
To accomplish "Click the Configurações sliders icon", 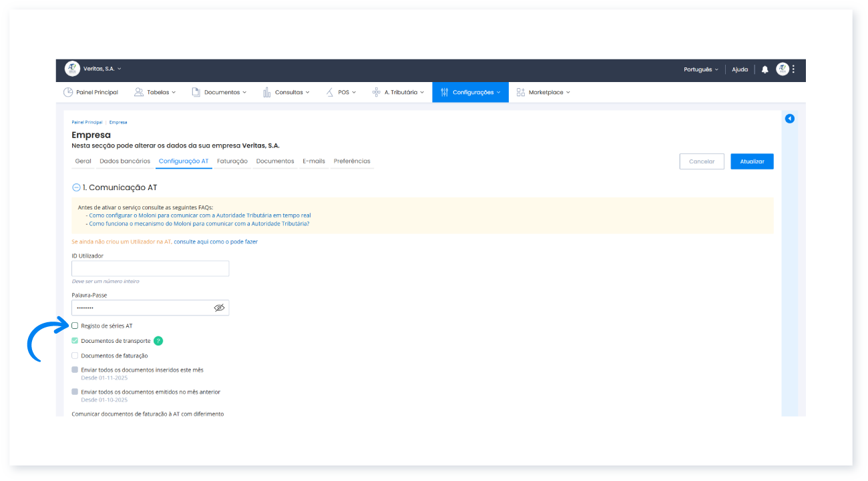I will click(445, 92).
